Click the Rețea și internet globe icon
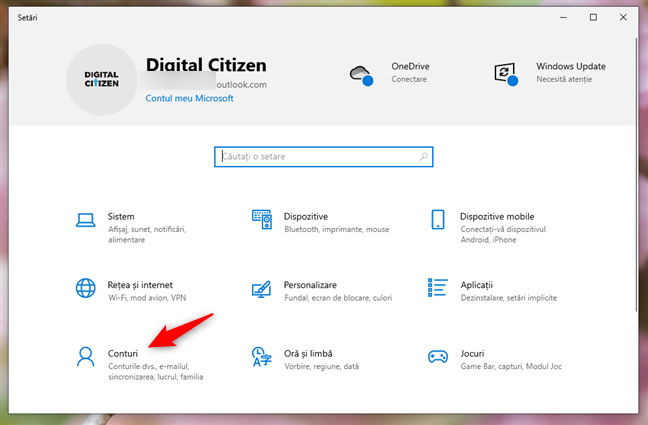This screenshot has width=648, height=425. click(86, 290)
